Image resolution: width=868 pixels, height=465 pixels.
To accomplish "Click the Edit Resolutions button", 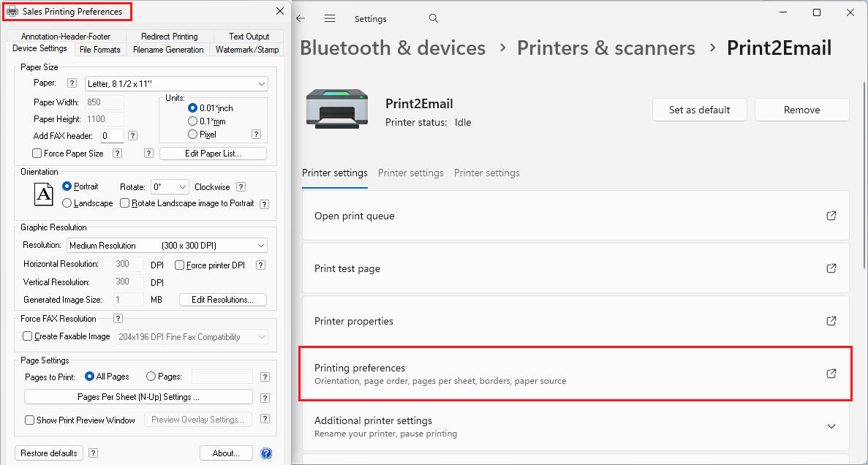I will [222, 300].
